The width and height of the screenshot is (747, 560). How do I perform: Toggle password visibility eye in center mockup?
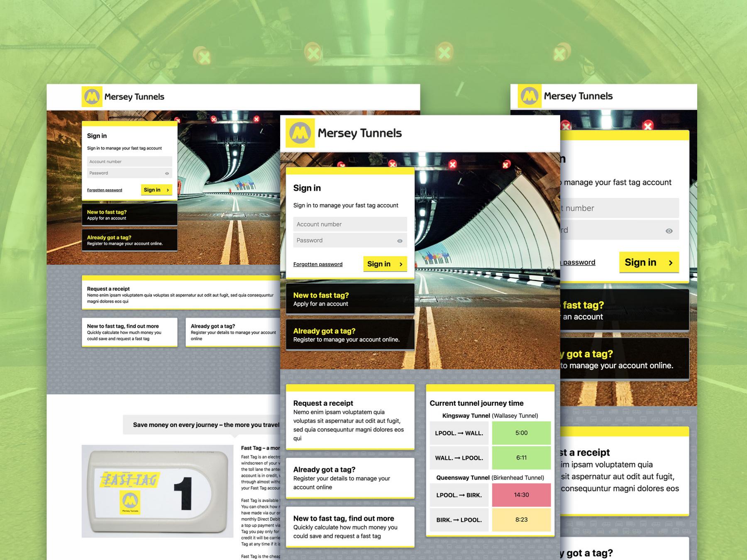400,241
